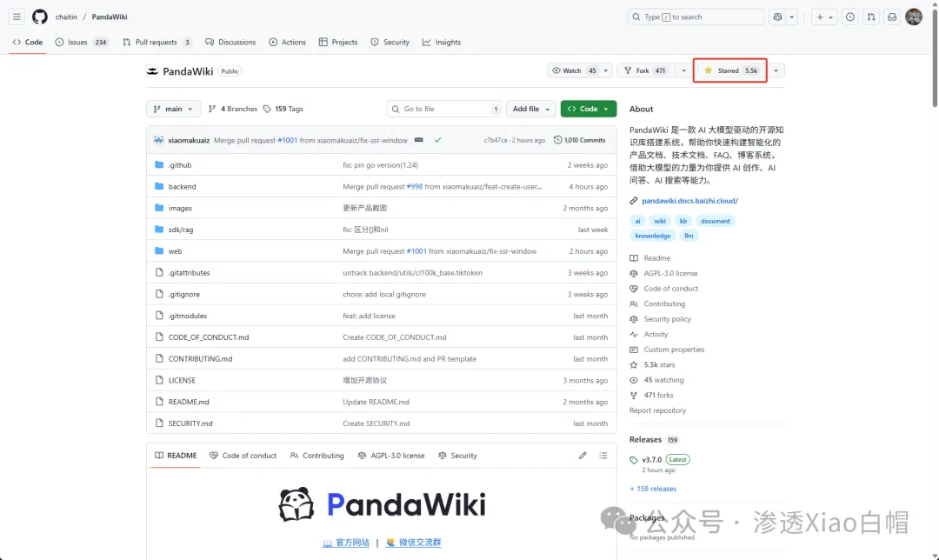This screenshot has width=939, height=560.
Task: Open the create new plus menu
Action: pos(824,17)
